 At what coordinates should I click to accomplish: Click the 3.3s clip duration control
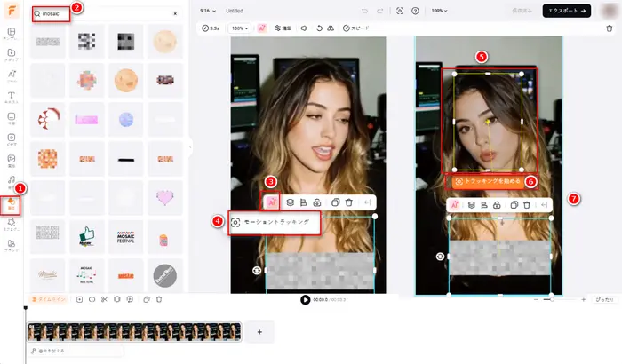pos(211,28)
